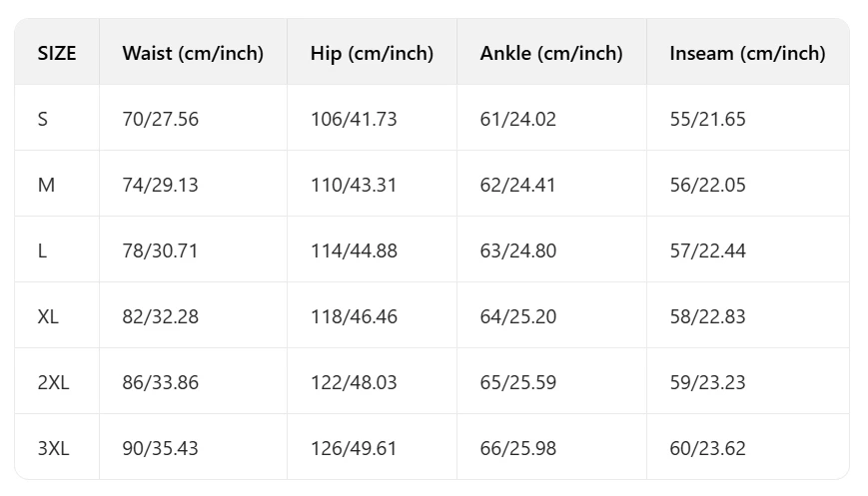Select the 2XL size row label
The height and width of the screenshot is (496, 868).
(53, 382)
